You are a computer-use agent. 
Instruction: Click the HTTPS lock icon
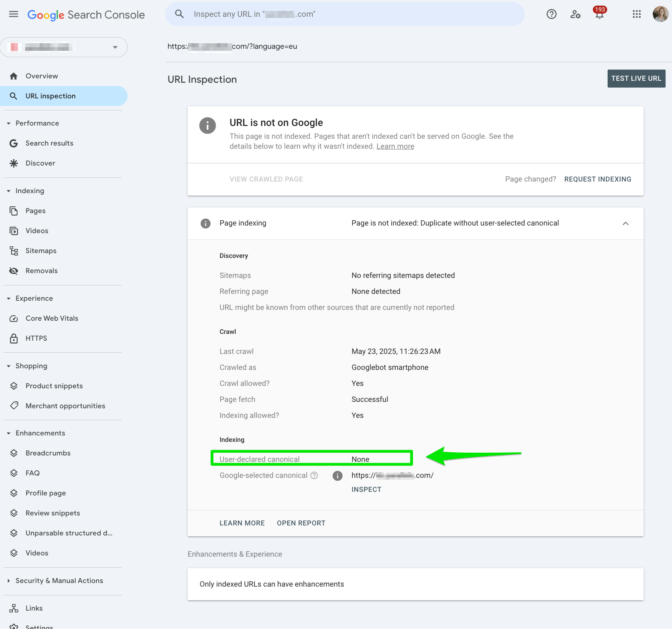tap(14, 338)
